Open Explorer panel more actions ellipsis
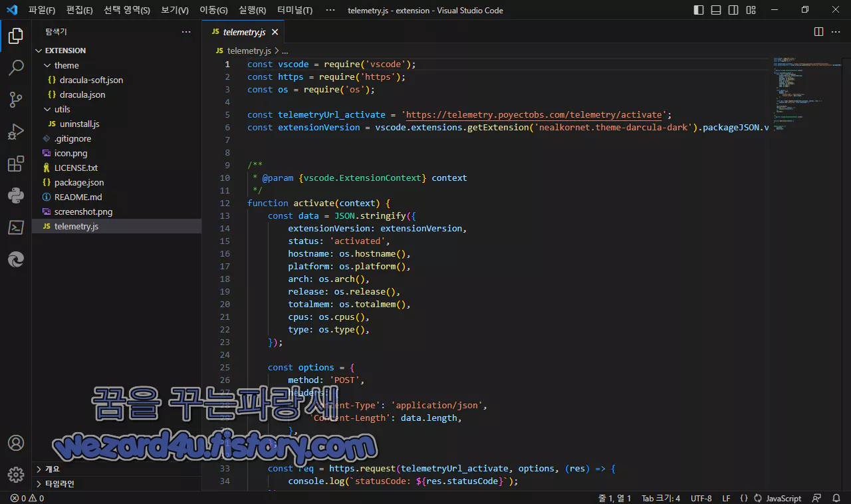This screenshot has width=851, height=504. point(186,32)
